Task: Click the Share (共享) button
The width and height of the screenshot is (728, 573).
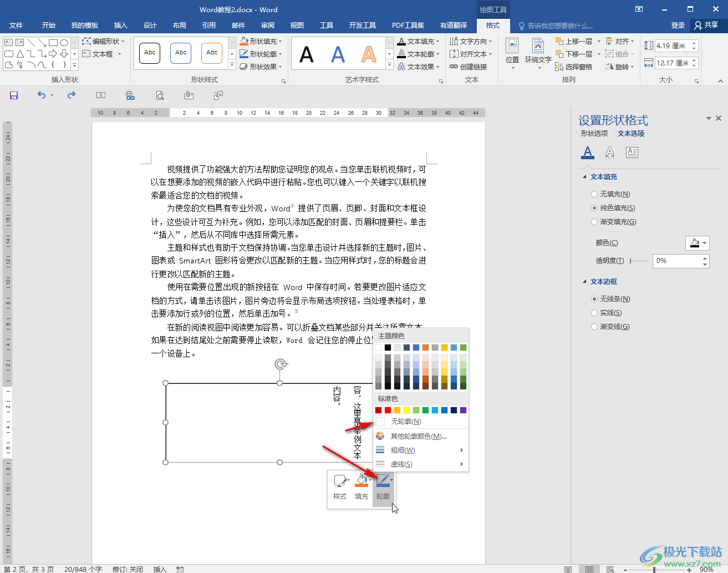Action: click(x=707, y=26)
